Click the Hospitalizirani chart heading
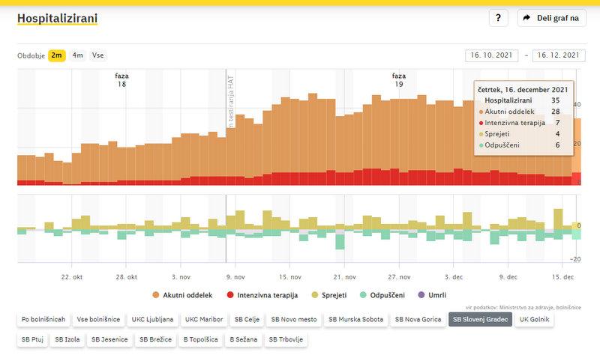 point(57,18)
